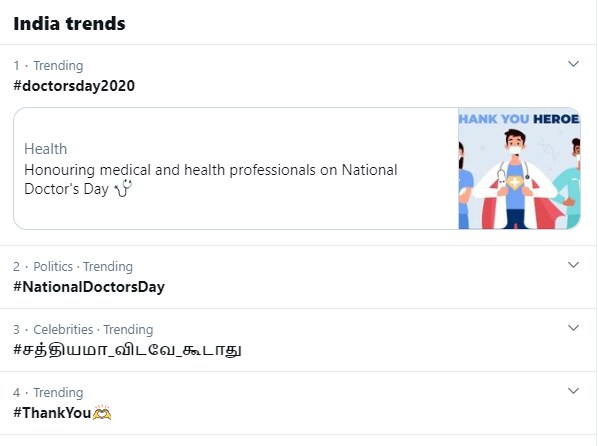Open the masked doctor superhero illustration thumbnail
The width and height of the screenshot is (598, 446).
519,168
